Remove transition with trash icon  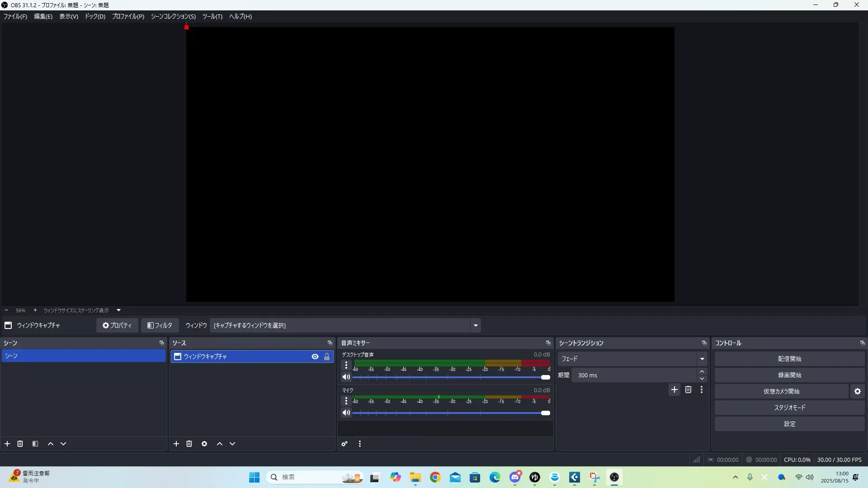688,389
